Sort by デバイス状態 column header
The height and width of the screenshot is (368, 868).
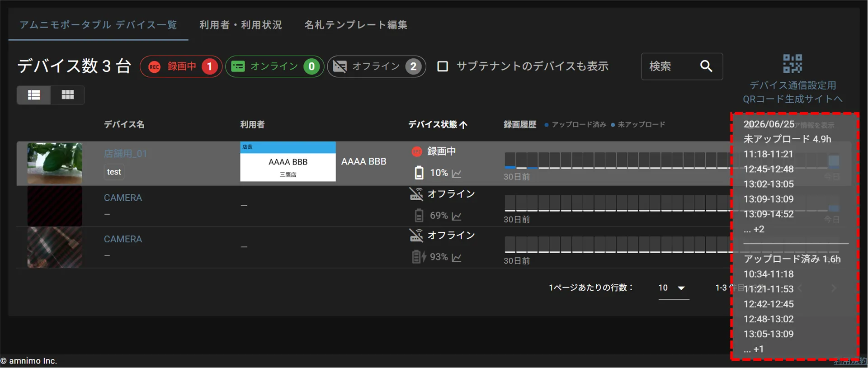click(438, 124)
